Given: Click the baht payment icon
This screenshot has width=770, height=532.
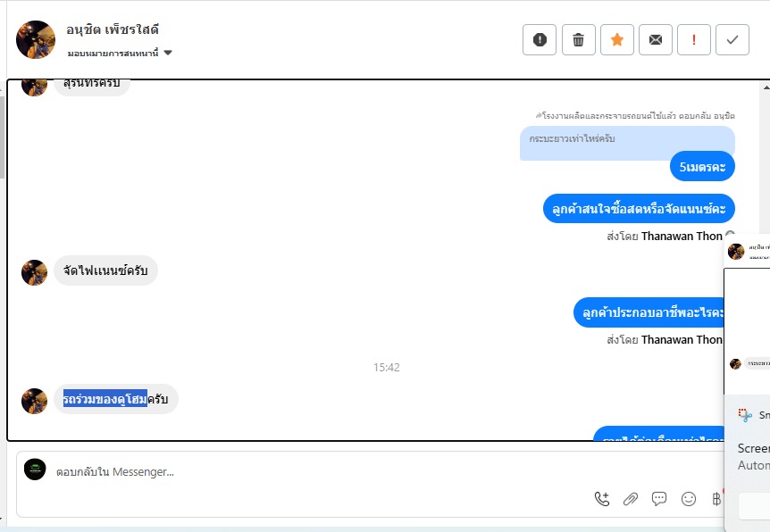Looking at the screenshot, I should [716, 499].
